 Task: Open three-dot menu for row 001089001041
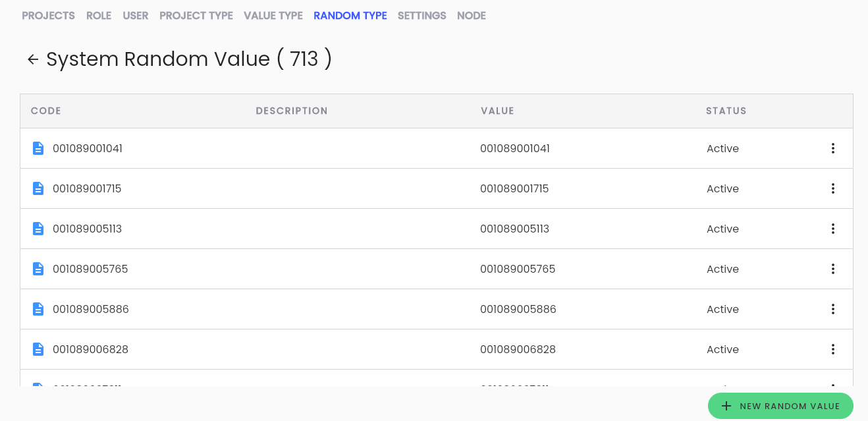tap(833, 148)
